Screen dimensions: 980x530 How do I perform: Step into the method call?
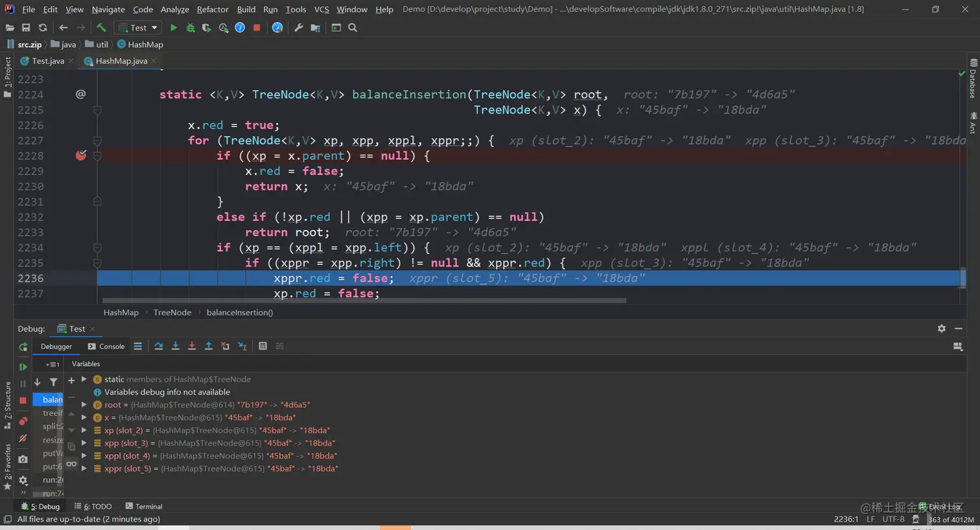coord(176,346)
